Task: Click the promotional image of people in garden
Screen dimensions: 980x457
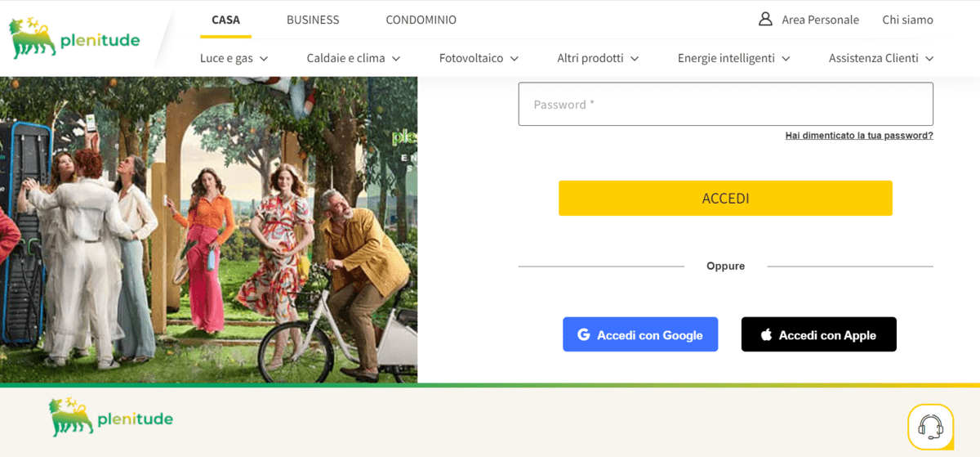Action: click(208, 237)
